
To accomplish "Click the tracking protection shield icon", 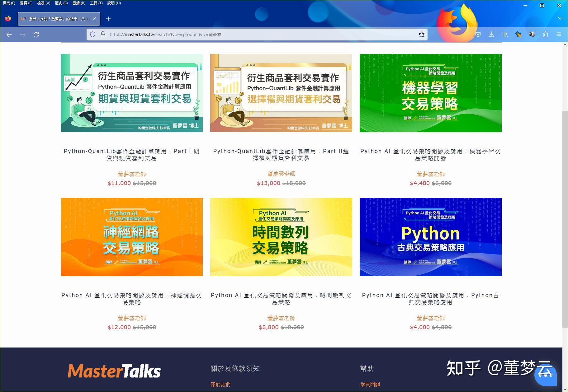I will coord(92,34).
